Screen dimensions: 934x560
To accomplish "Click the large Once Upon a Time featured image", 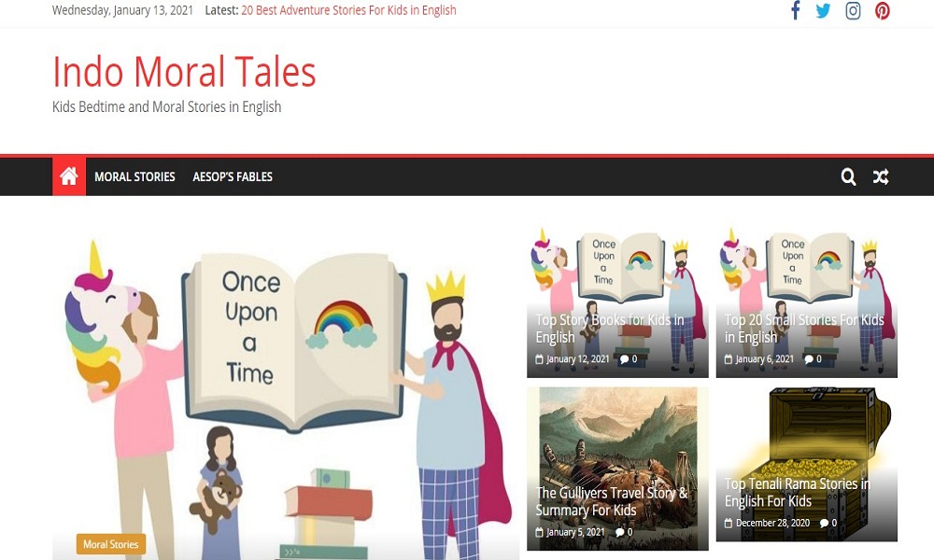I will [286, 393].
